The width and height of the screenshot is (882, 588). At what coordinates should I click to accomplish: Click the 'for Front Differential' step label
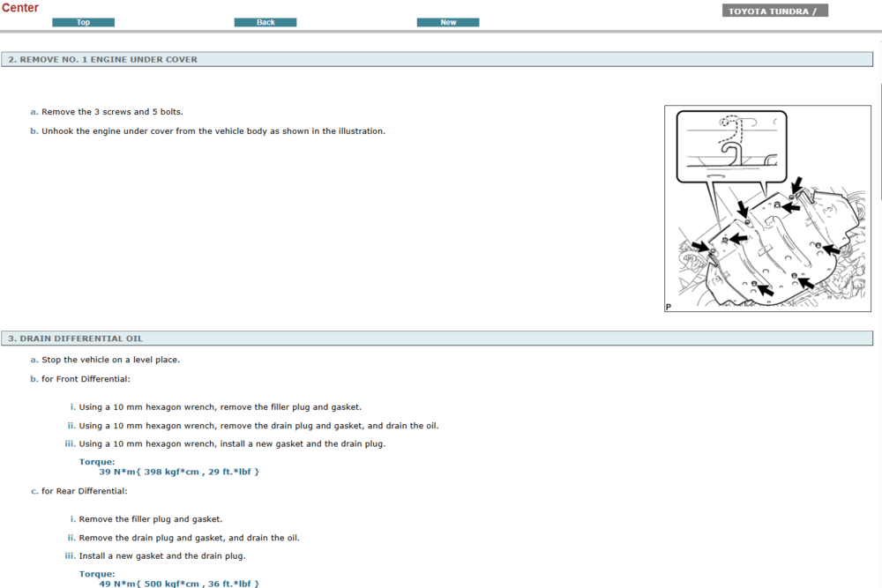86,379
